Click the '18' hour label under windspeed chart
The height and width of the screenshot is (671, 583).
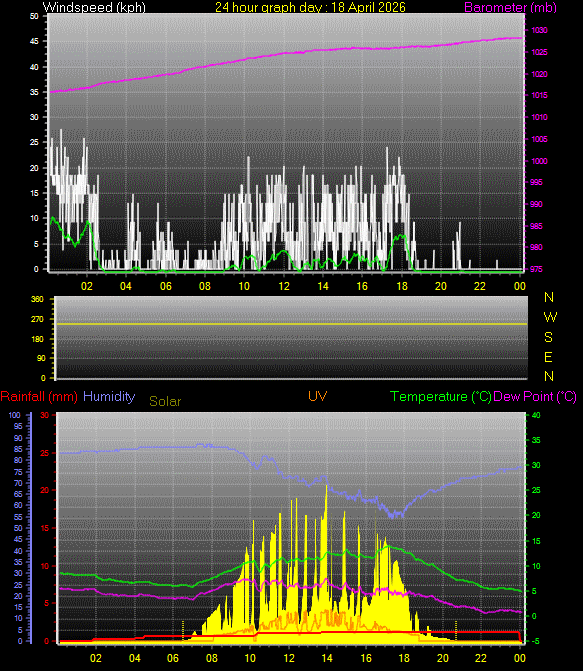click(402, 286)
